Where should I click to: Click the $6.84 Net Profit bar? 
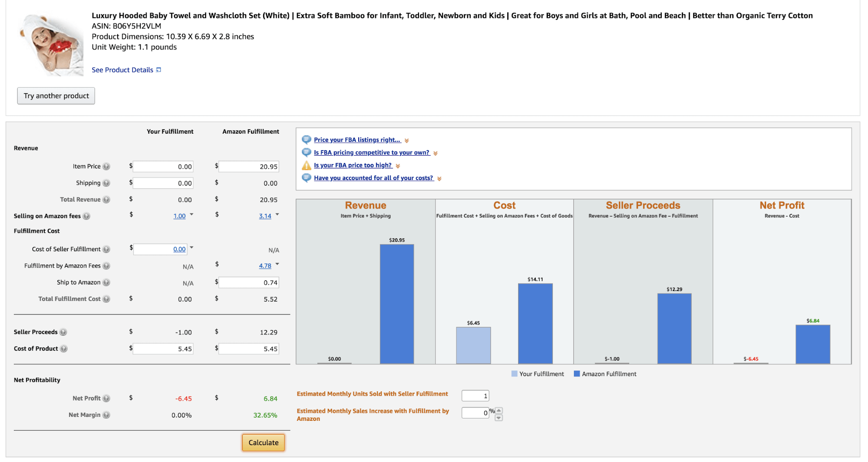[813, 344]
